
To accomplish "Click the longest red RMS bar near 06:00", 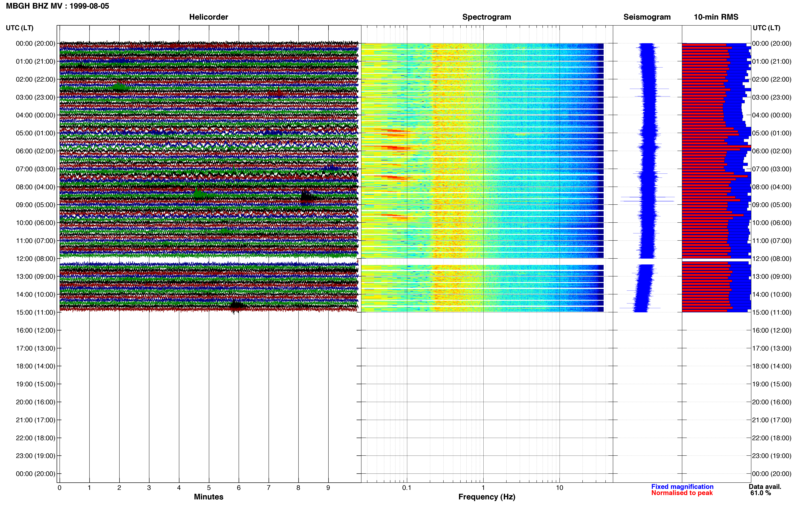I will (x=716, y=146).
